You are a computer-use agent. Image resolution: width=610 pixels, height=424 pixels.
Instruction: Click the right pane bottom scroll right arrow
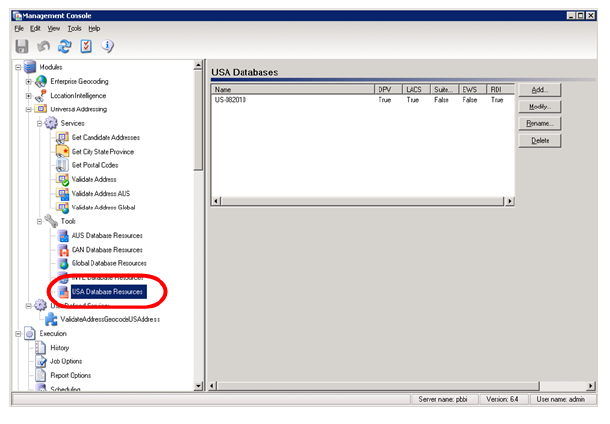[x=591, y=386]
